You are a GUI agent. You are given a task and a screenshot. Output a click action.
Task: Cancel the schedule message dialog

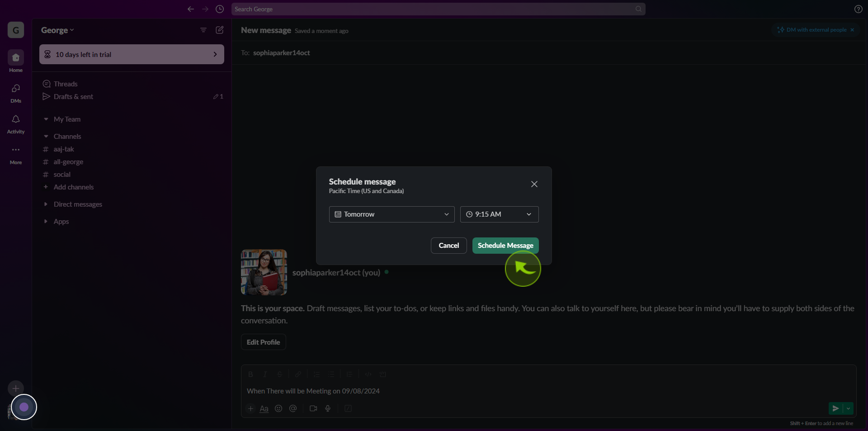point(448,246)
